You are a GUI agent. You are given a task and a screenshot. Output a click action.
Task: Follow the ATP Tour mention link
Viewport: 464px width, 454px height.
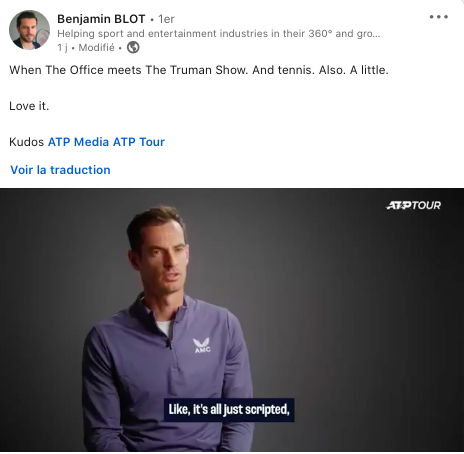(x=139, y=142)
